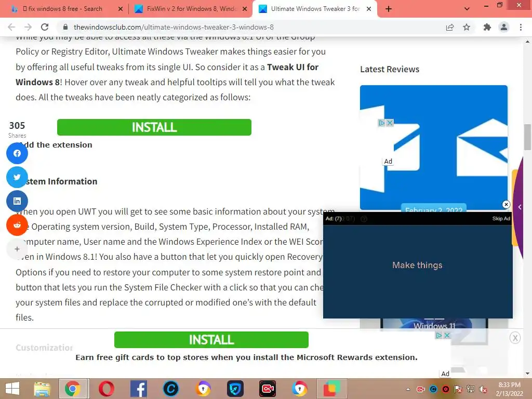The height and width of the screenshot is (399, 532).
Task: Open the network tray icon
Action: click(x=471, y=389)
